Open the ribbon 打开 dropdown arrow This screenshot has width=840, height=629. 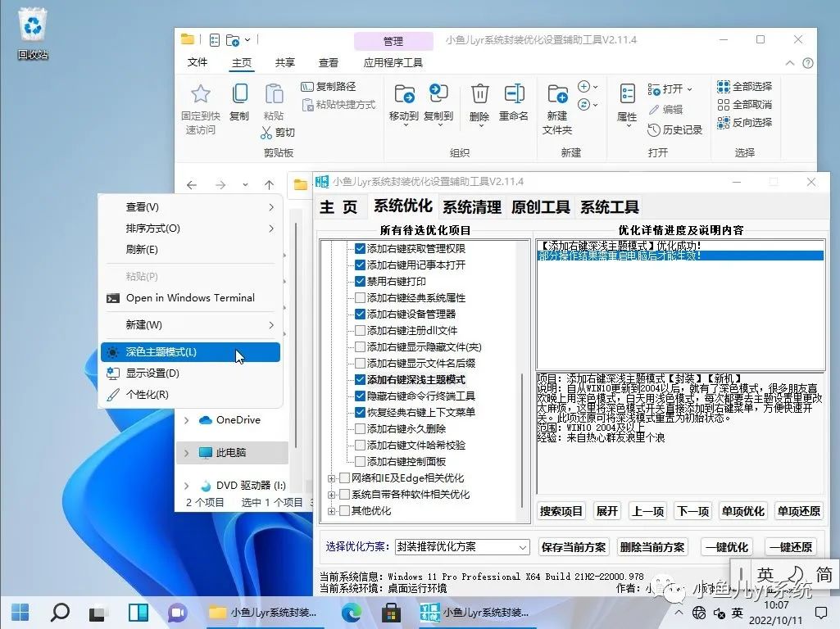(x=689, y=89)
